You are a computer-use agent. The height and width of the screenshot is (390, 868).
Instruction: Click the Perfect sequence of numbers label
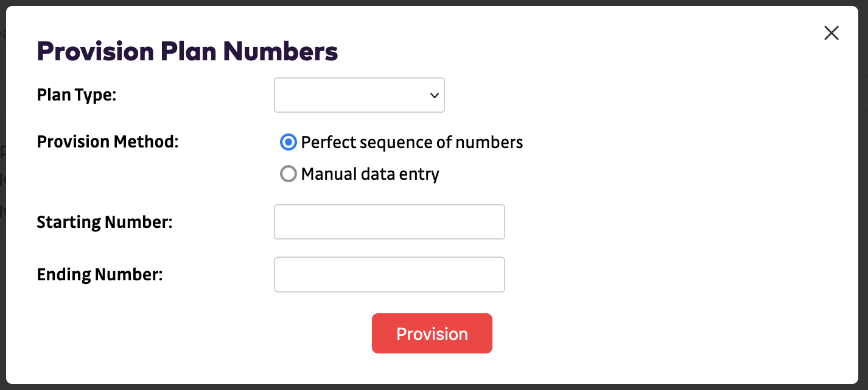click(x=411, y=142)
